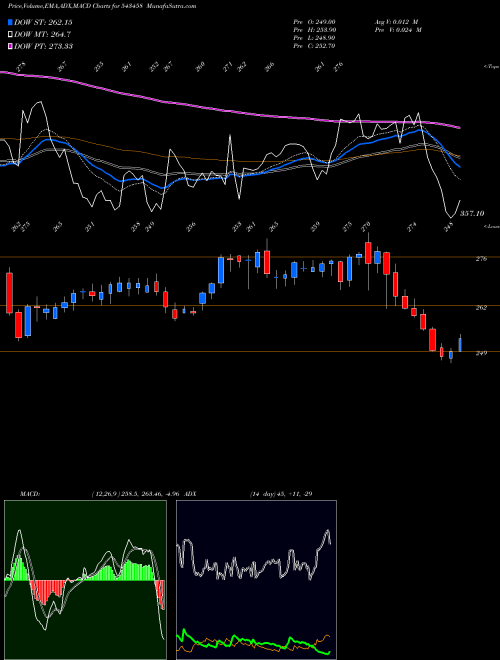Select the 'DOW MT: 264.7' legend text
500x660 pixels.
coord(42,34)
